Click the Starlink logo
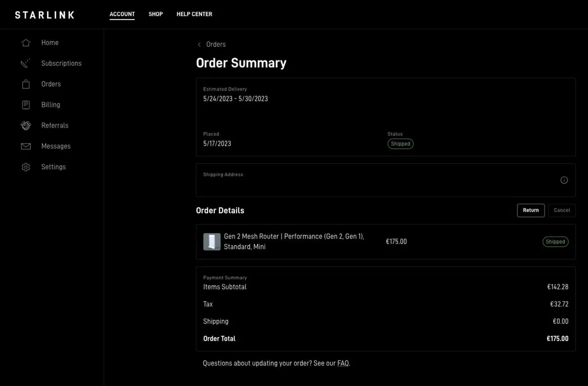Viewport: 588px width, 386px height. [x=45, y=15]
